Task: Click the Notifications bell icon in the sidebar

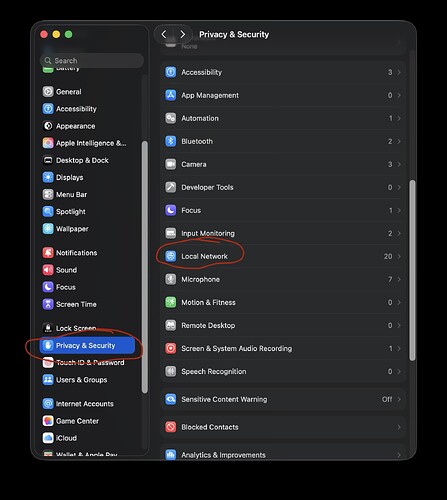Action: [48, 253]
